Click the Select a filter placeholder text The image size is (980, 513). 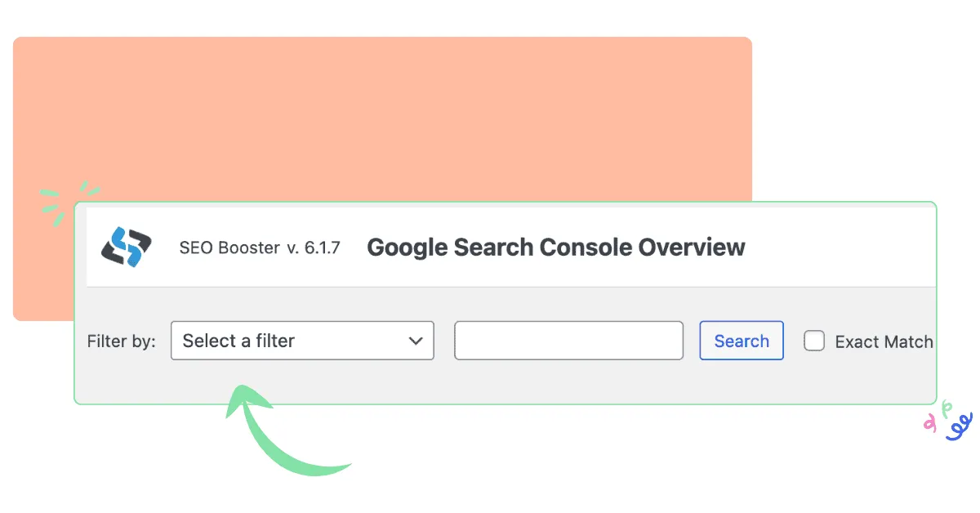point(238,341)
